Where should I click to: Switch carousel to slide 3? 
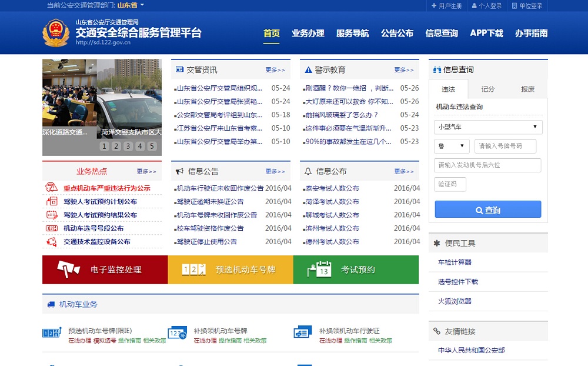click(128, 147)
